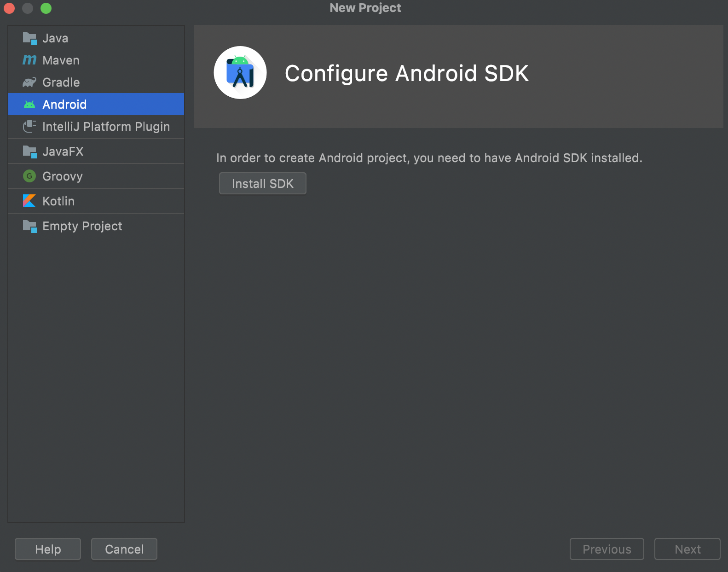
Task: Cancel the New Project dialog
Action: [x=124, y=549]
